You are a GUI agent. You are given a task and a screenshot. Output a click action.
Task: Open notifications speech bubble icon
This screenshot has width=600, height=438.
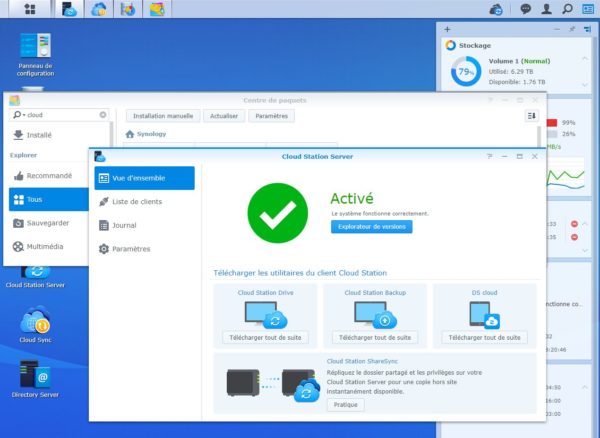point(526,9)
